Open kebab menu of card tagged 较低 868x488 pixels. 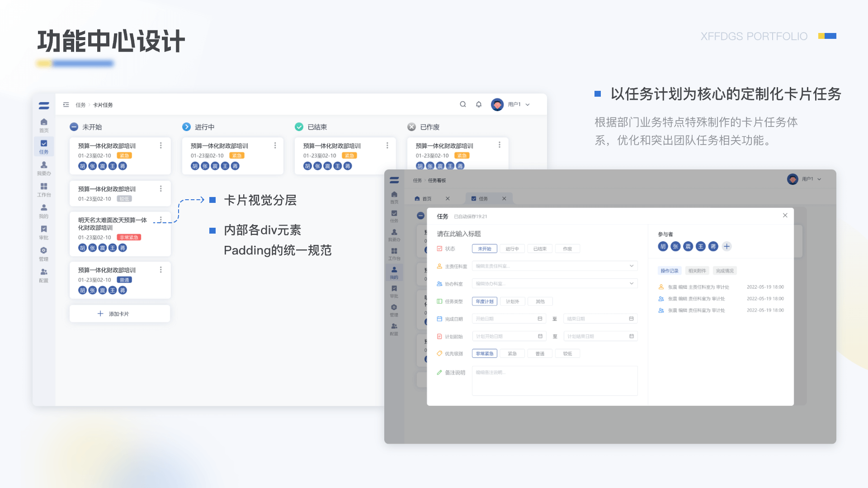click(x=160, y=188)
